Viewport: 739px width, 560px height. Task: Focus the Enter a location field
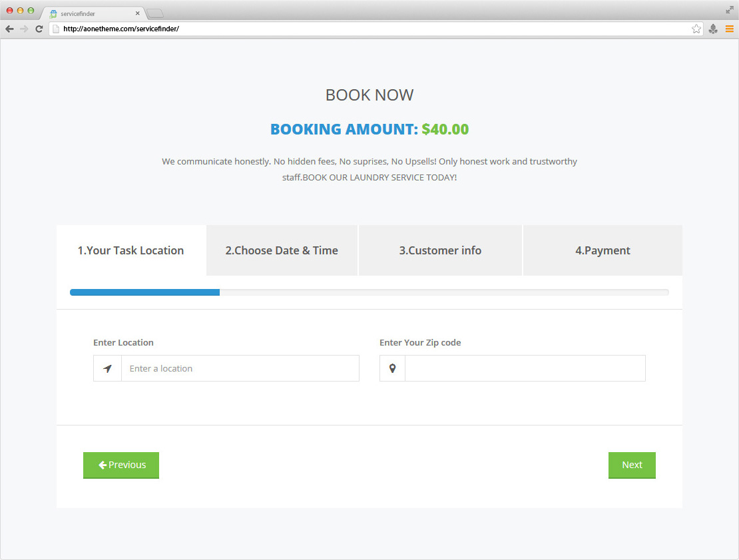tap(240, 368)
